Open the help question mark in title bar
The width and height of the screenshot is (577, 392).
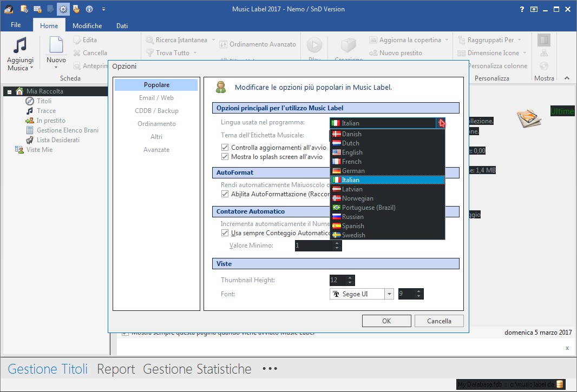[x=522, y=9]
